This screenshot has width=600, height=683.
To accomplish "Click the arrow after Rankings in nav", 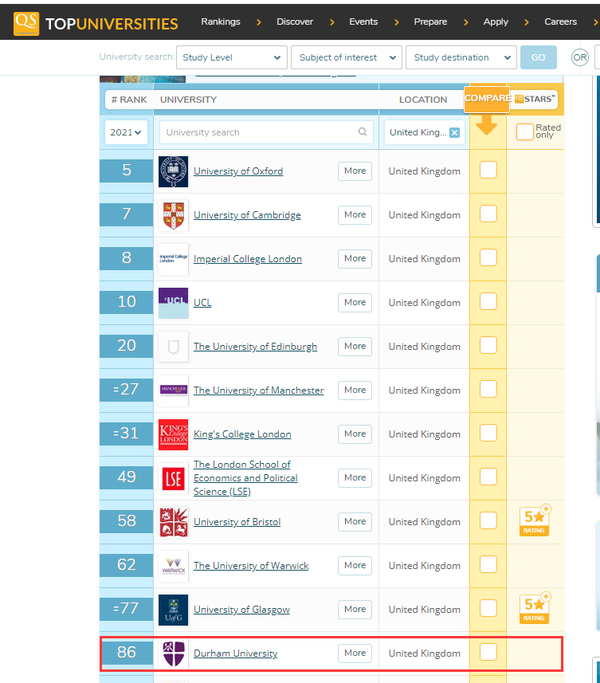I will pos(259,22).
